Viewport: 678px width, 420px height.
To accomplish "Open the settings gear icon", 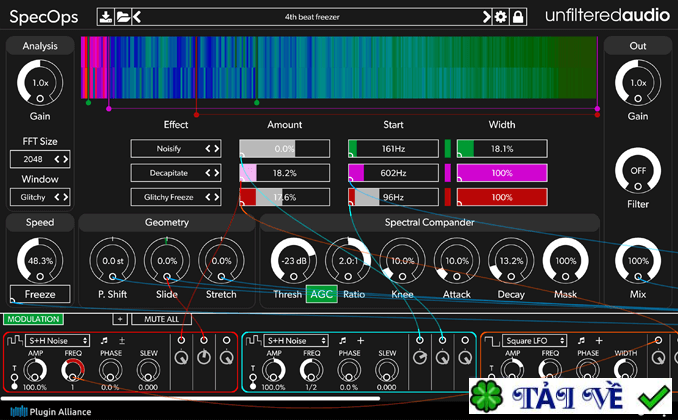I will point(502,16).
